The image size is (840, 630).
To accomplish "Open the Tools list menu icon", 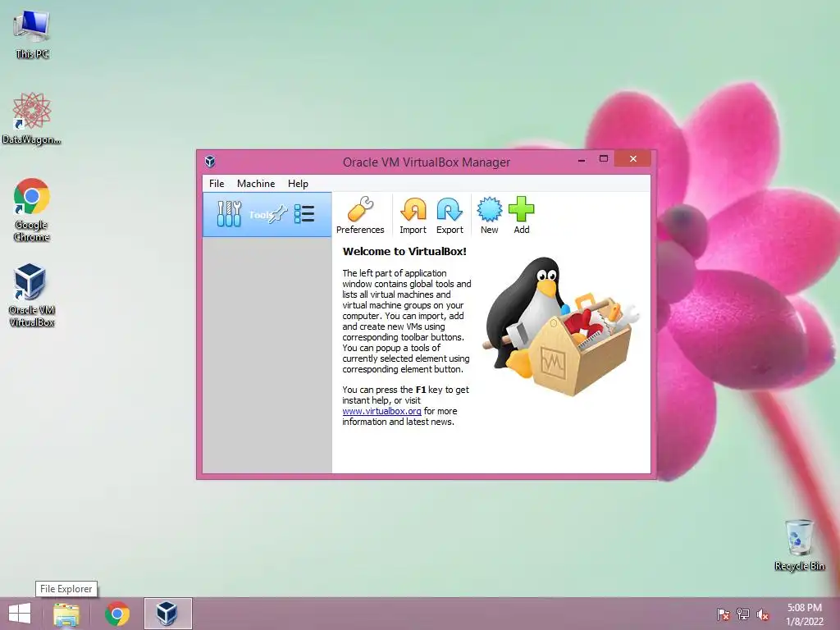I will (304, 214).
